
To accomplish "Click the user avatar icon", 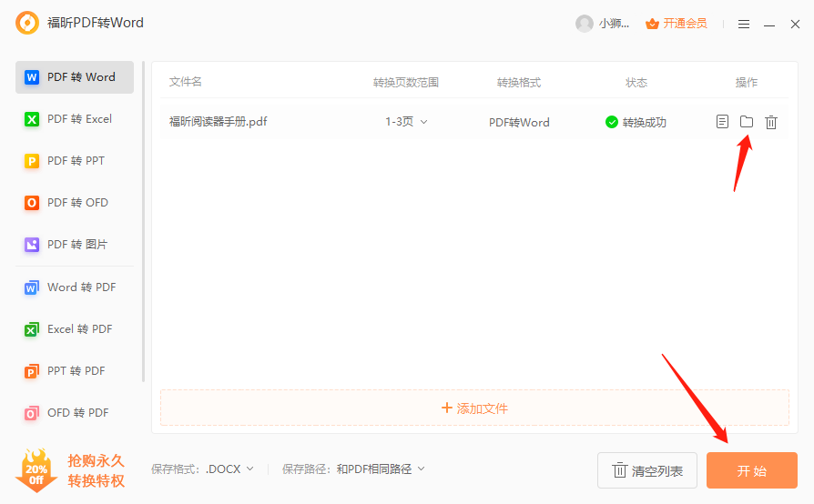I will (x=584, y=24).
